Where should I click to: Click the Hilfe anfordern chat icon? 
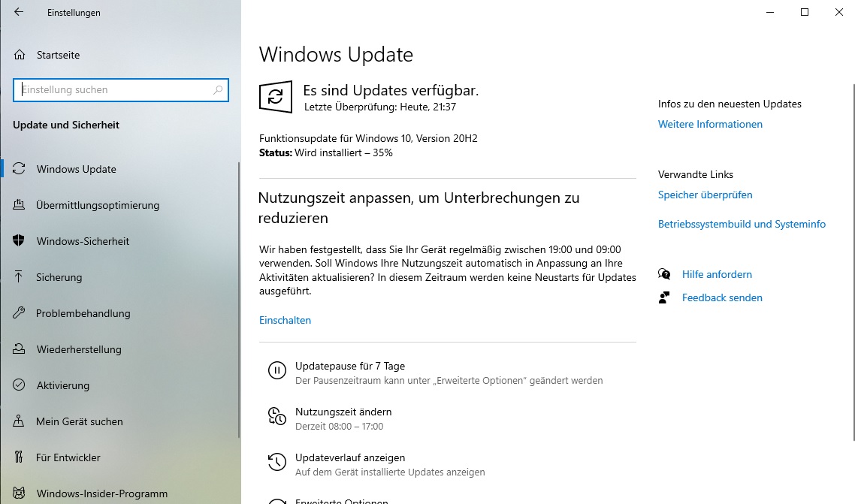pos(664,274)
